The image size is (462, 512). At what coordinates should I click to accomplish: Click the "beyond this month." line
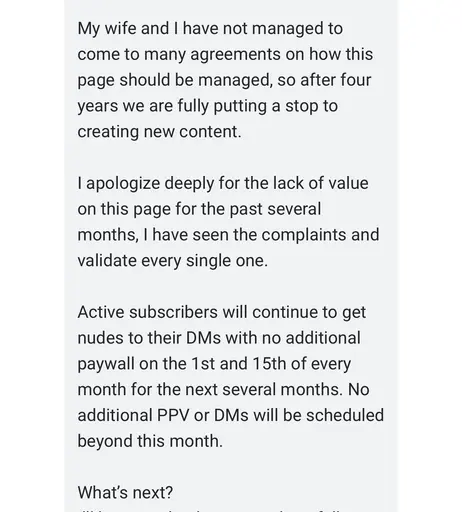point(150,441)
